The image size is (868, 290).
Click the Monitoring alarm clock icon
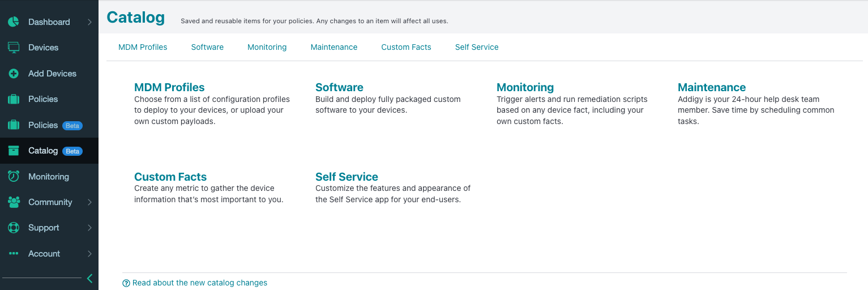click(x=14, y=176)
